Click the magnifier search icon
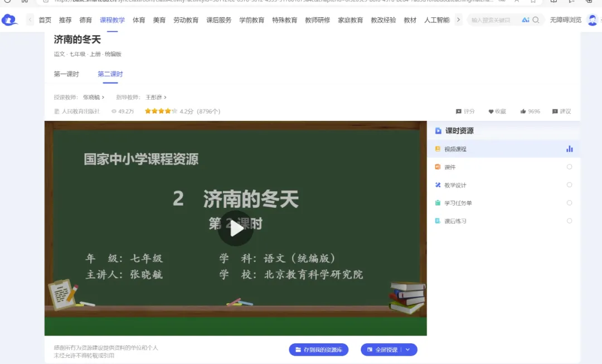 [x=536, y=20]
